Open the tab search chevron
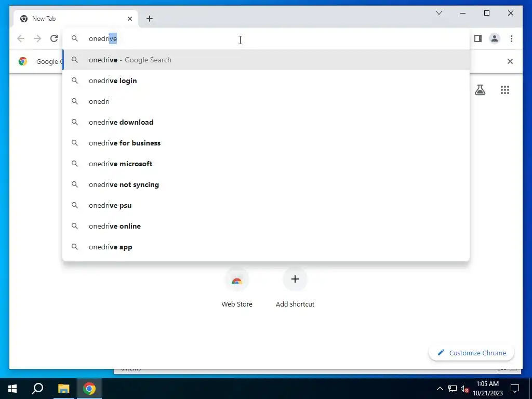Image resolution: width=532 pixels, height=399 pixels. 438,13
